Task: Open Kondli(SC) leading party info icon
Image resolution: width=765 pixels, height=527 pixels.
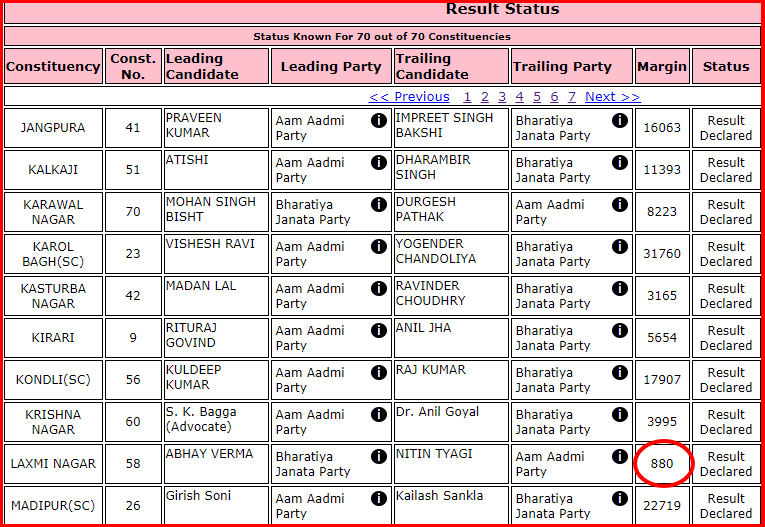Action: (379, 372)
